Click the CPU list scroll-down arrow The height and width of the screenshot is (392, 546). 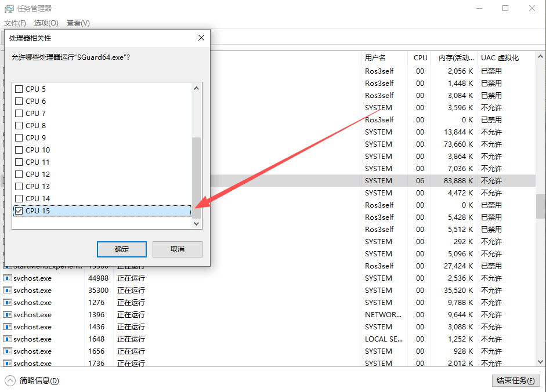(x=197, y=224)
